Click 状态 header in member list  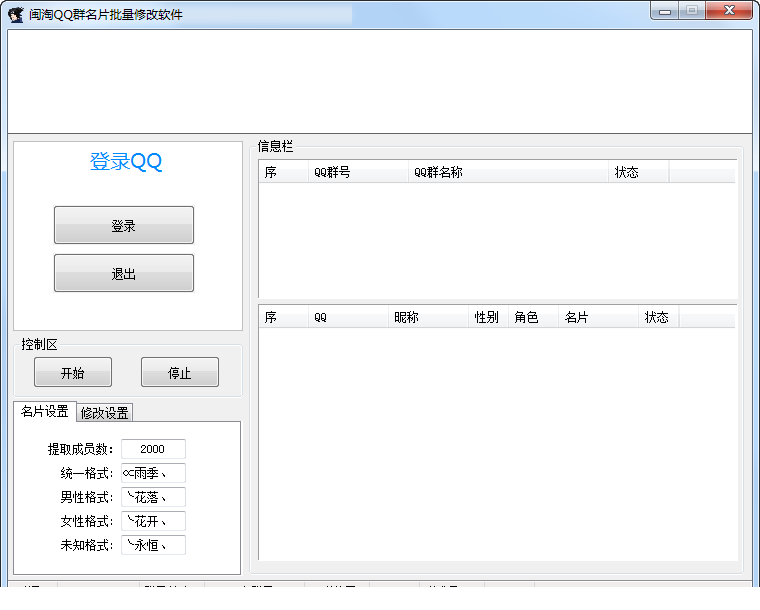click(x=659, y=317)
